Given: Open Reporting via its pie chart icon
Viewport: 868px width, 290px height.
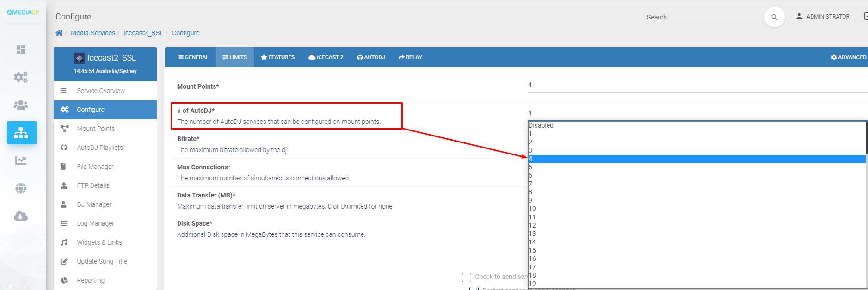Looking at the screenshot, I should (x=64, y=280).
